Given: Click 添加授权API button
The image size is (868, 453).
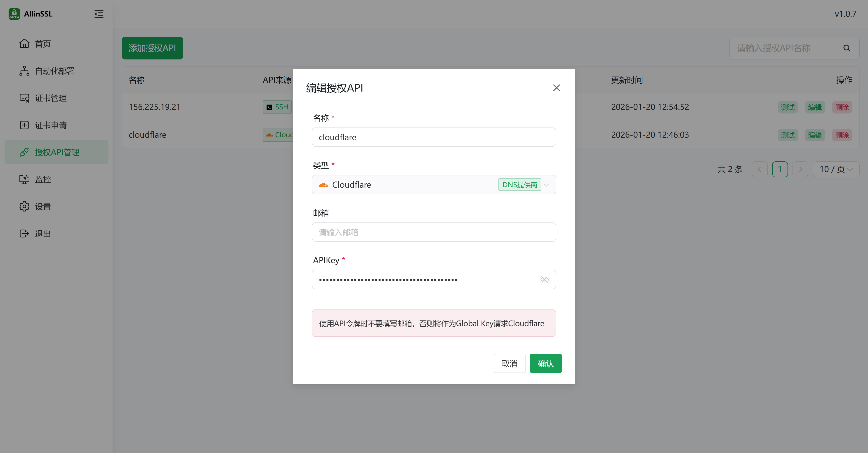Looking at the screenshot, I should point(152,48).
